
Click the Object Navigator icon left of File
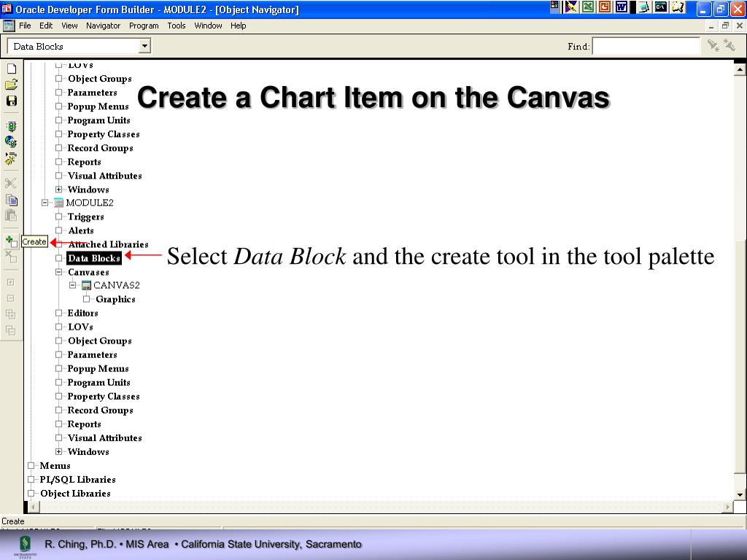[9, 26]
